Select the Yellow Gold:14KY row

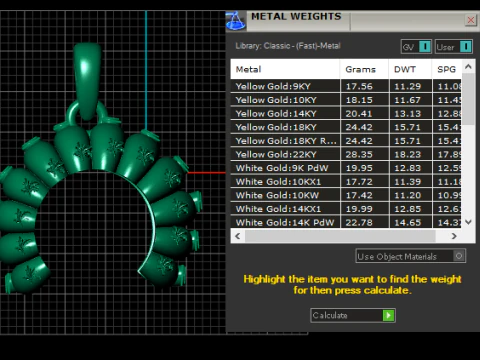pyautogui.click(x=346, y=114)
